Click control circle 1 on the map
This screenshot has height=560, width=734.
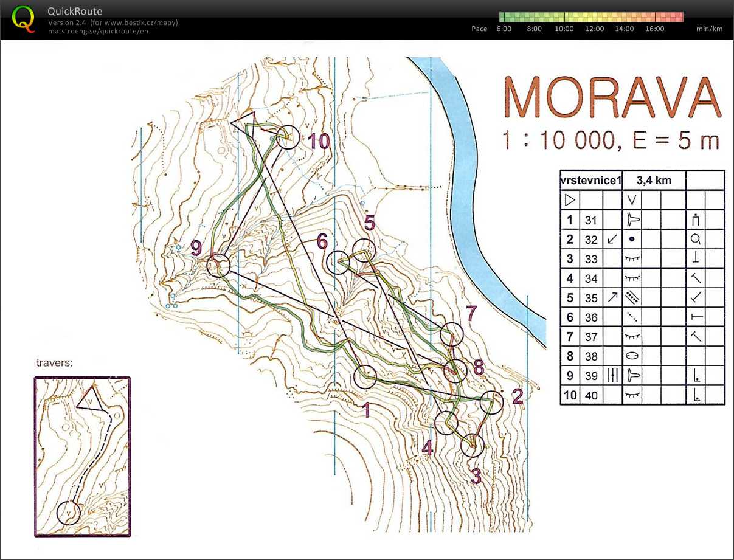pos(365,377)
